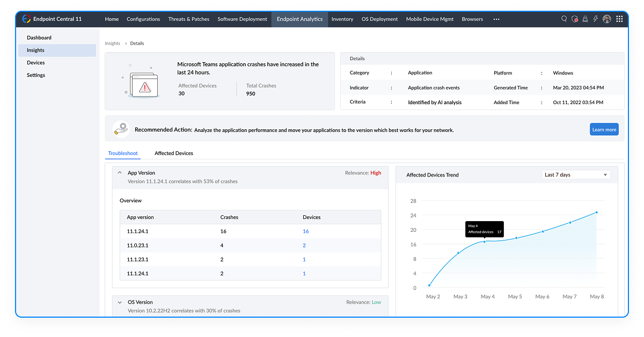Image resolution: width=644 pixels, height=337 pixels.
Task: Open the user profile avatar
Action: pos(607,19)
